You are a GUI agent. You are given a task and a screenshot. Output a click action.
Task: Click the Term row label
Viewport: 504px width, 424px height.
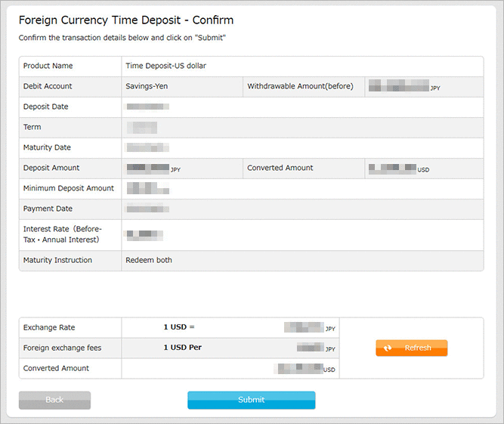32,127
